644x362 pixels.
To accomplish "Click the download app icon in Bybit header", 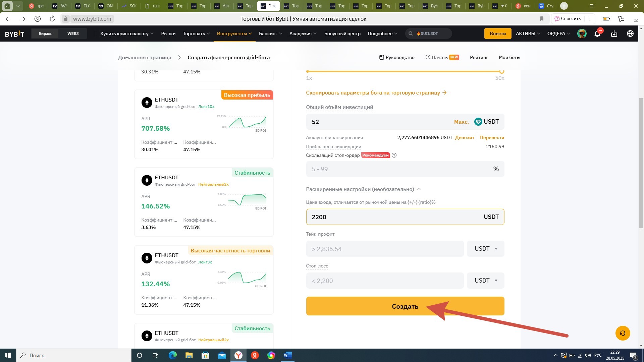I will pyautogui.click(x=614, y=34).
